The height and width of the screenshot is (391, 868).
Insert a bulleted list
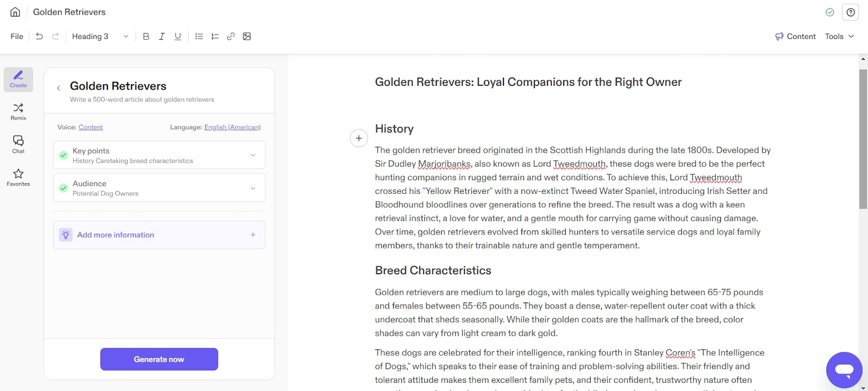[x=199, y=36]
